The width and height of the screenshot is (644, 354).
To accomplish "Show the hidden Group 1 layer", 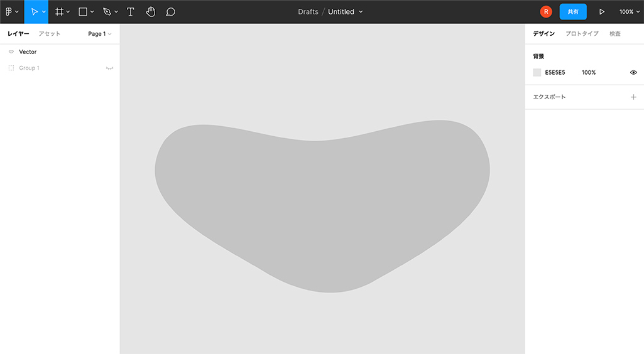I will [109, 68].
